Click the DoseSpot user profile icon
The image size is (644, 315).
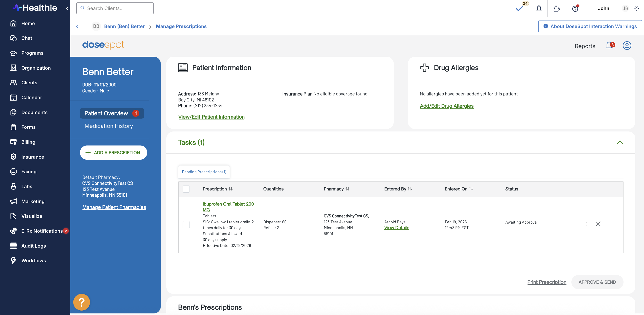point(627,46)
